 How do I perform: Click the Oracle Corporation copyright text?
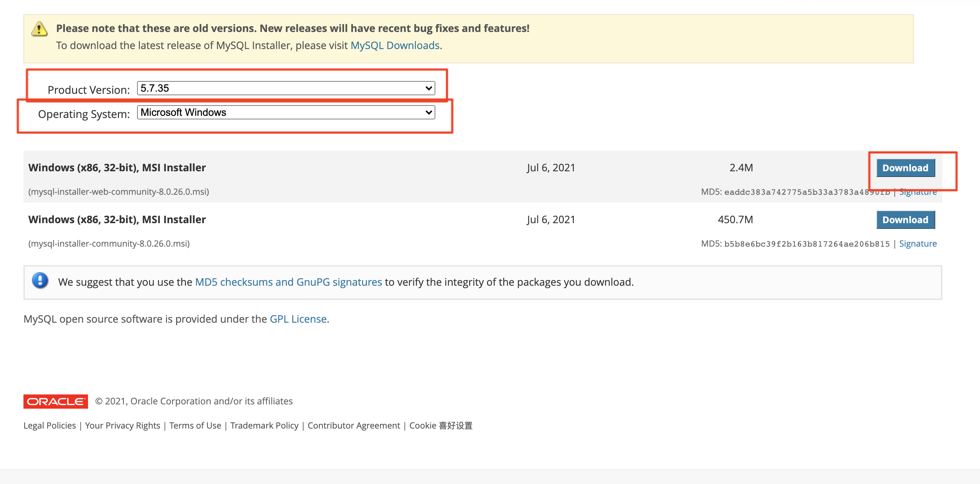194,401
